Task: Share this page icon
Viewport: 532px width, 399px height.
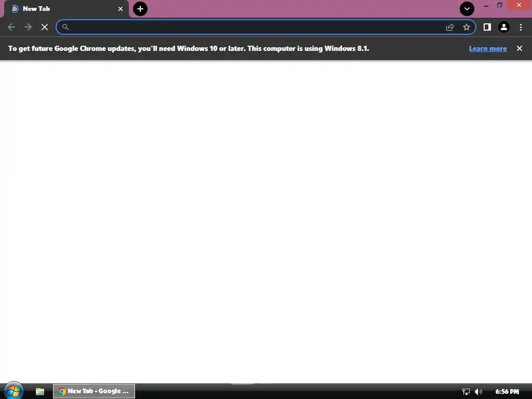Action: click(x=450, y=27)
